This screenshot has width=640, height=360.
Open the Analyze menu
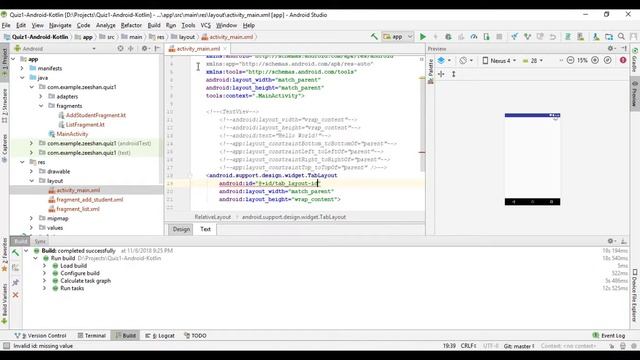[106, 25]
